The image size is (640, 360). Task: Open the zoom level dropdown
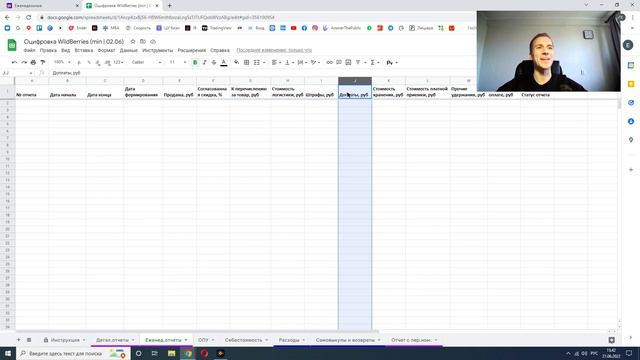click(62, 62)
